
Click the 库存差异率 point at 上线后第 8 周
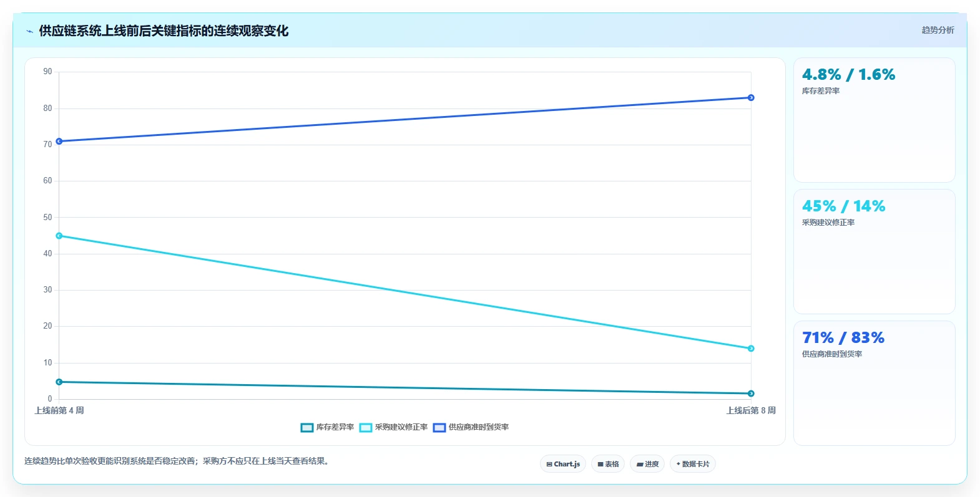pyautogui.click(x=751, y=393)
